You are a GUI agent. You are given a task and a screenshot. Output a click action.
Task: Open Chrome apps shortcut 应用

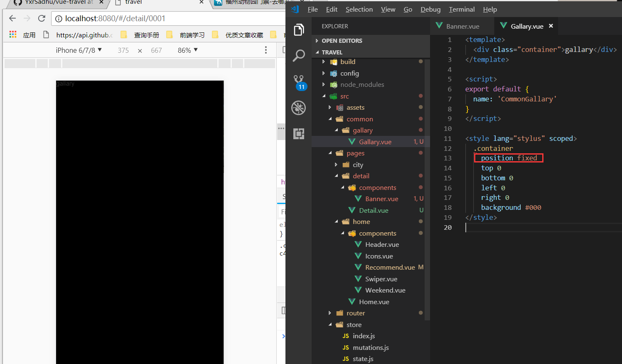[x=23, y=35]
